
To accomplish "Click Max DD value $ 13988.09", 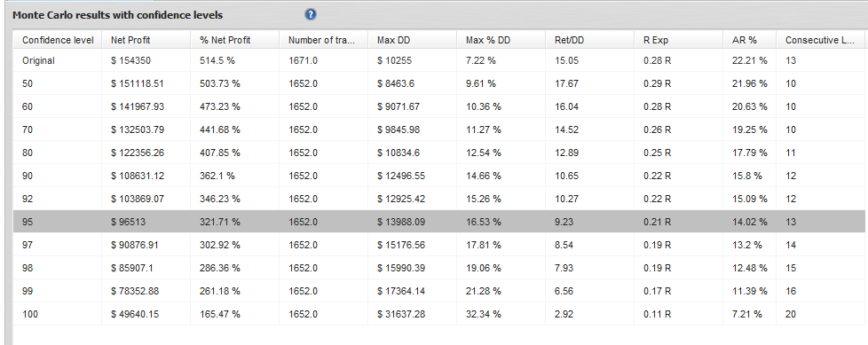I will point(401,222).
